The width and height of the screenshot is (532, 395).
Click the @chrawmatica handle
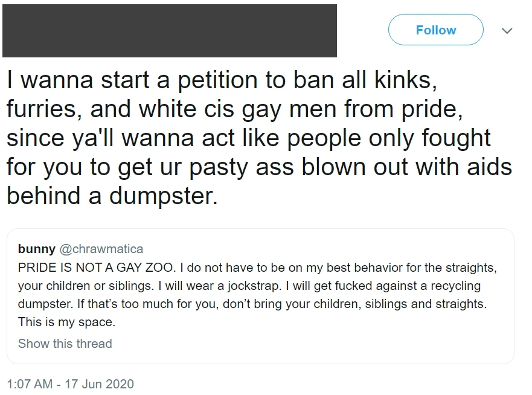coord(101,249)
